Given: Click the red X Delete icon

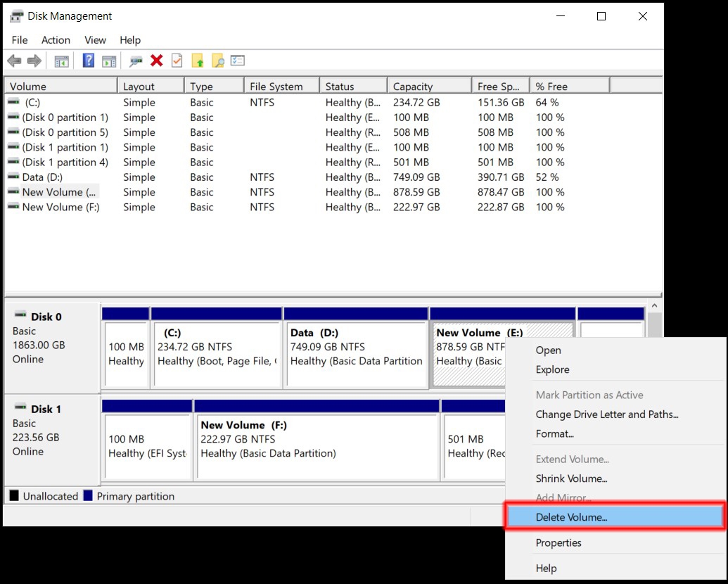Looking at the screenshot, I should (157, 61).
